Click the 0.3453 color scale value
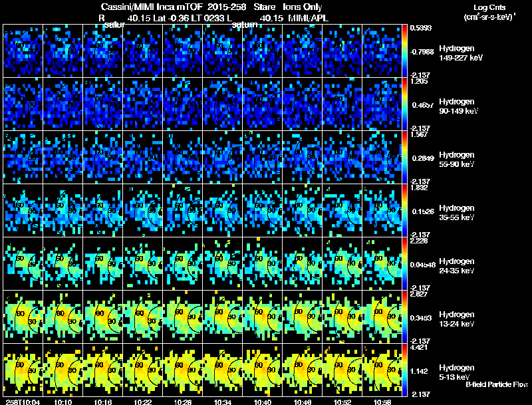Screen dimensions: 532x405 point(421,318)
